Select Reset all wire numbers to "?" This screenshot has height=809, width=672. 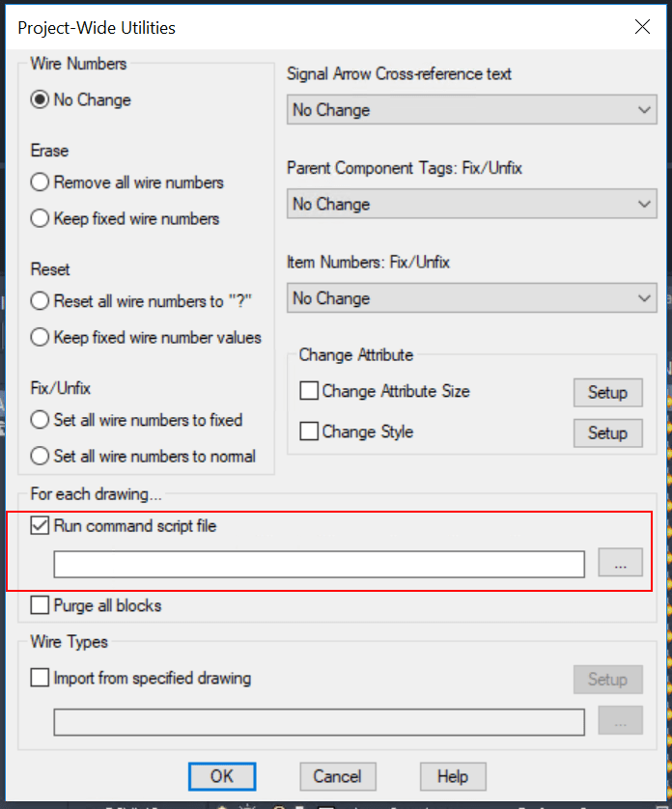(x=41, y=301)
